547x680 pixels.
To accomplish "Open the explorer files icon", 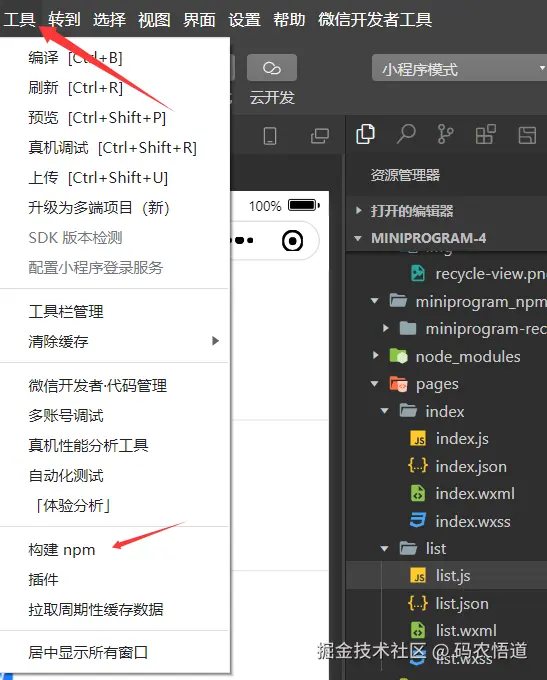I will coord(365,134).
